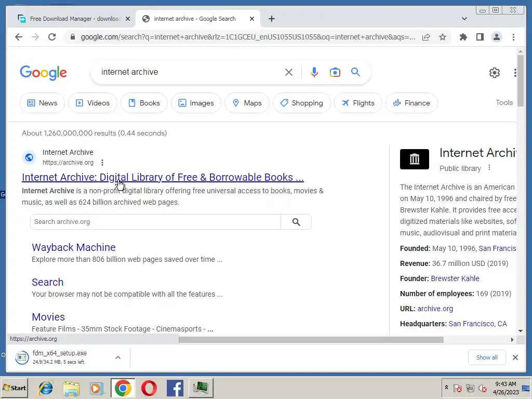
Task: Open Google quick settings gear
Action: 495,73
